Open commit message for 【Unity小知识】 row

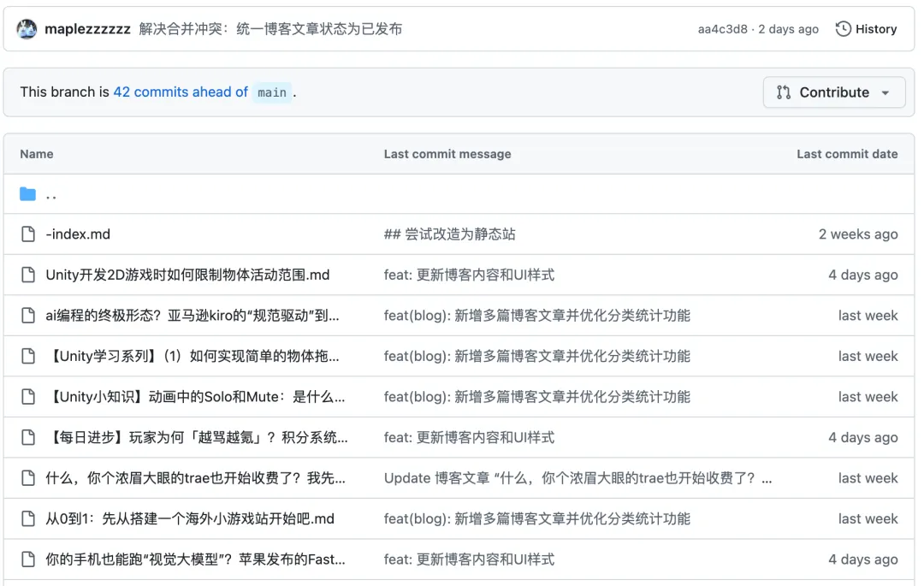point(536,397)
